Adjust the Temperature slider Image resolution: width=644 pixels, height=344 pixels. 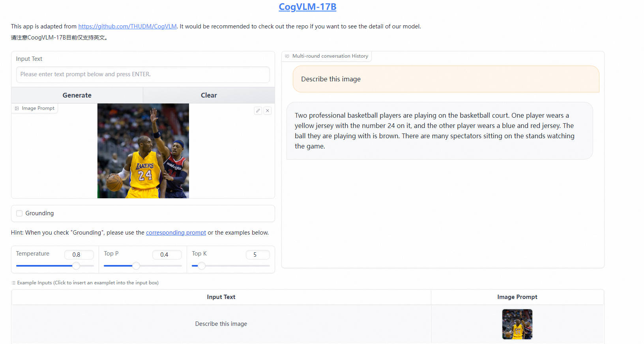[x=76, y=266]
